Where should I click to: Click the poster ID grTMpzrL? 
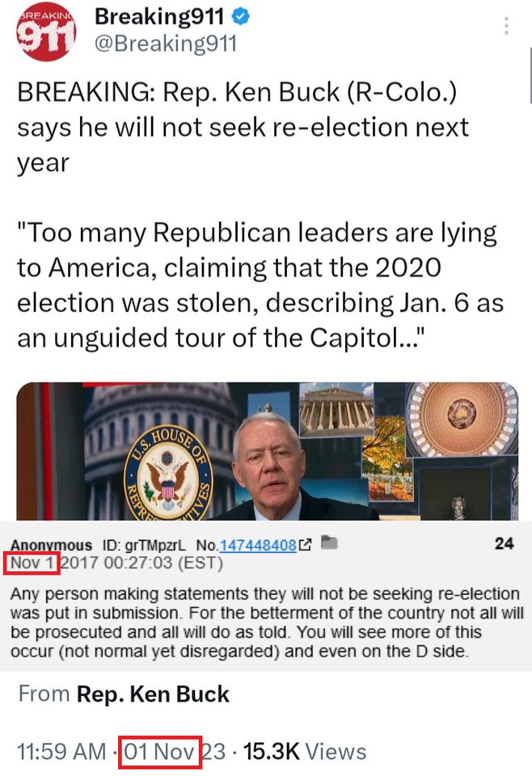[144, 546]
